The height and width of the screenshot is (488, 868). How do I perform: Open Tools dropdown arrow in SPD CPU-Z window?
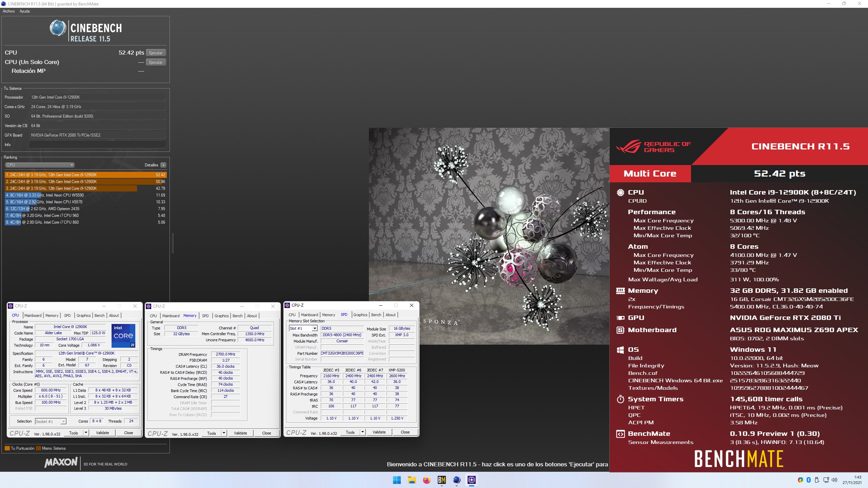pos(362,432)
